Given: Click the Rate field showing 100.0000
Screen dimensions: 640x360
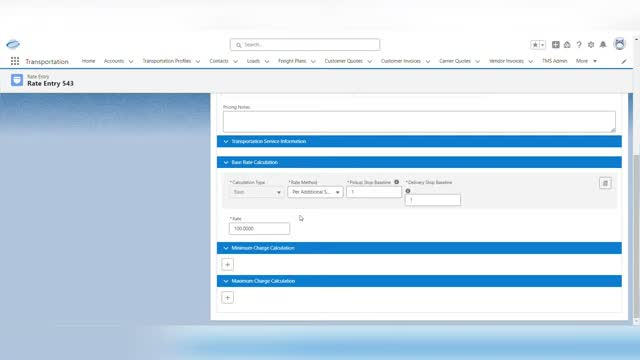Looking at the screenshot, I should tap(259, 229).
